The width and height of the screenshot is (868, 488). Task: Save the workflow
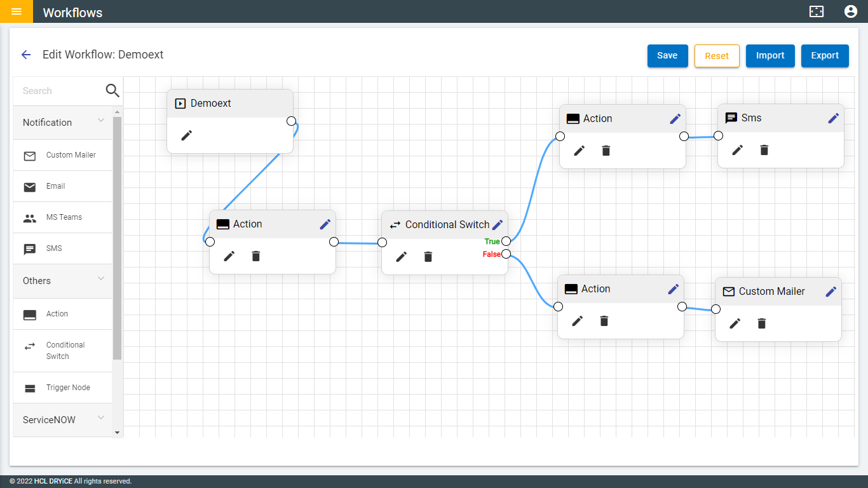[667, 55]
